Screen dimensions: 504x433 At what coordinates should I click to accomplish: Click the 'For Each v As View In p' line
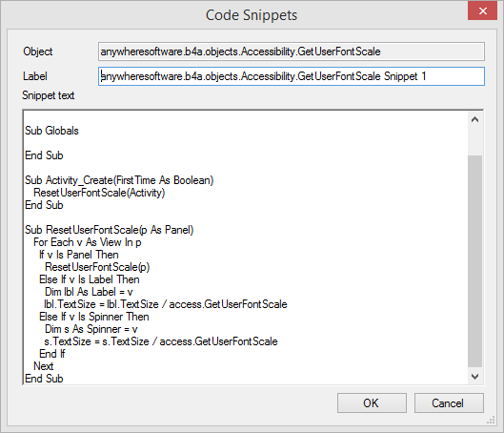tap(88, 242)
